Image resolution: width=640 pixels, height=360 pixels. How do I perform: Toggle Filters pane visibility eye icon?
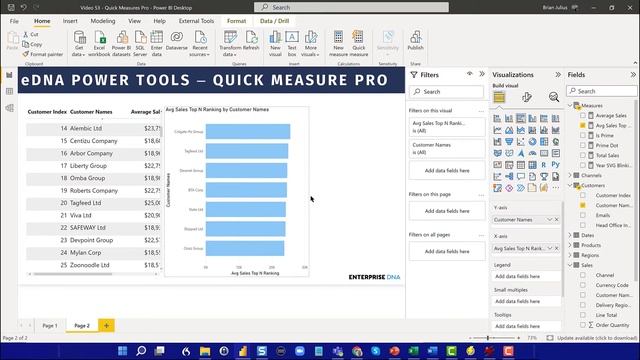click(470, 74)
